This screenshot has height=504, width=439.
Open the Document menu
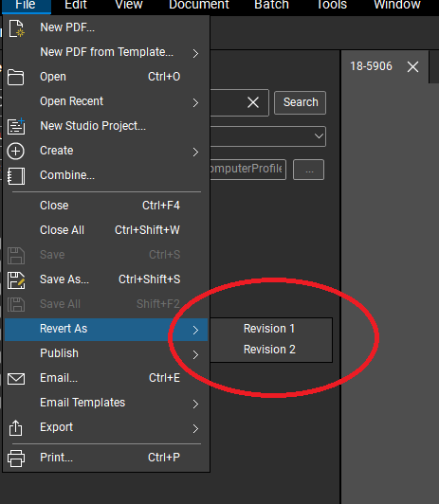tap(199, 5)
